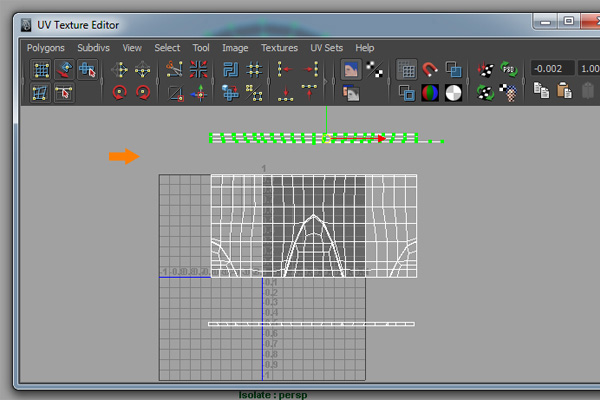
Task: Click the -0.002 UV coordinate field
Action: [x=552, y=69]
